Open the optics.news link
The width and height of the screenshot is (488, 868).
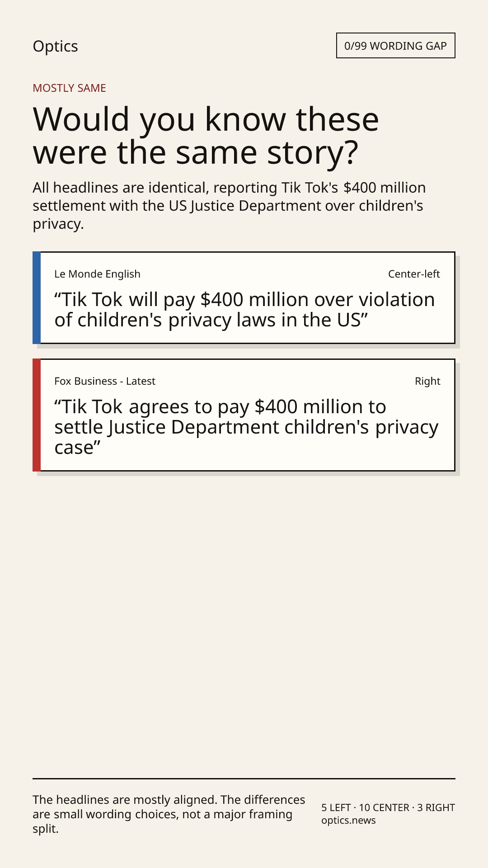(x=348, y=820)
